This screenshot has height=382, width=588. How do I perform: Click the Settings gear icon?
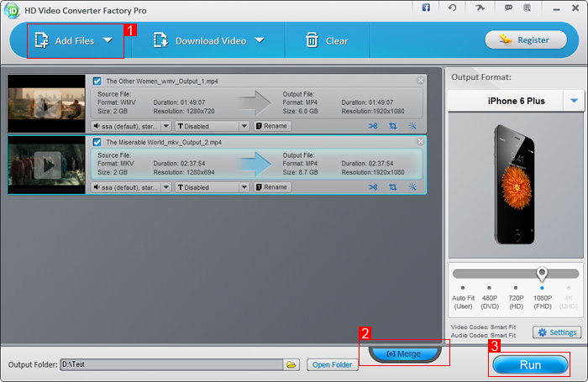543,332
